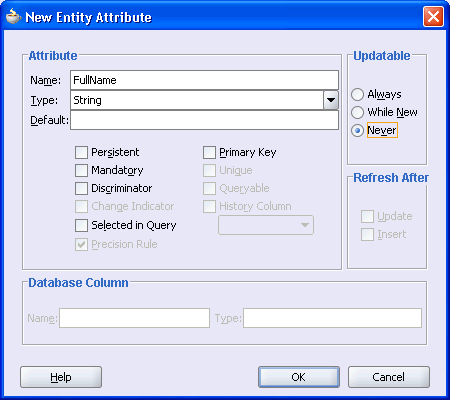Click the Database Column Type field
This screenshot has height=400, width=450.
coord(332,318)
